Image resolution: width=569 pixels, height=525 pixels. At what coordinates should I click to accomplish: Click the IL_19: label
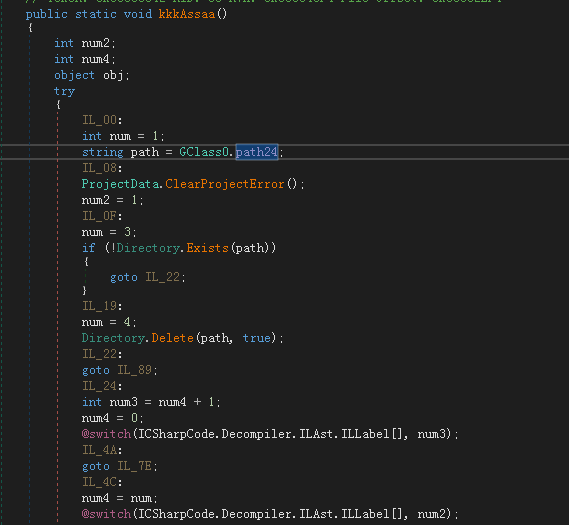(x=102, y=306)
